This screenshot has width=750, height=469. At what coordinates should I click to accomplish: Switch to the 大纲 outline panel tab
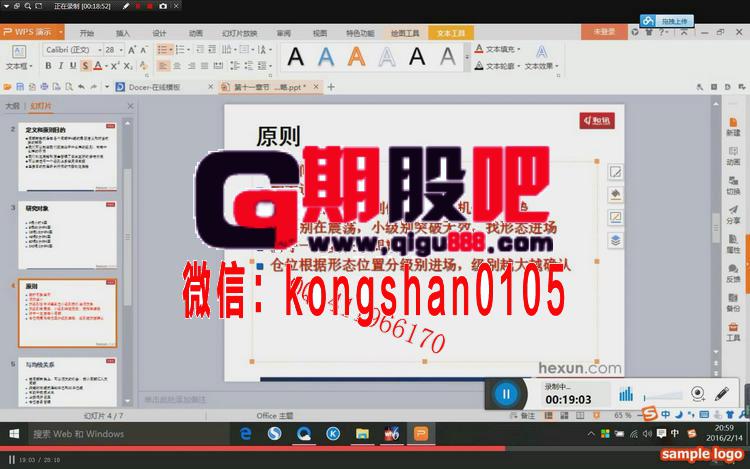(x=12, y=106)
